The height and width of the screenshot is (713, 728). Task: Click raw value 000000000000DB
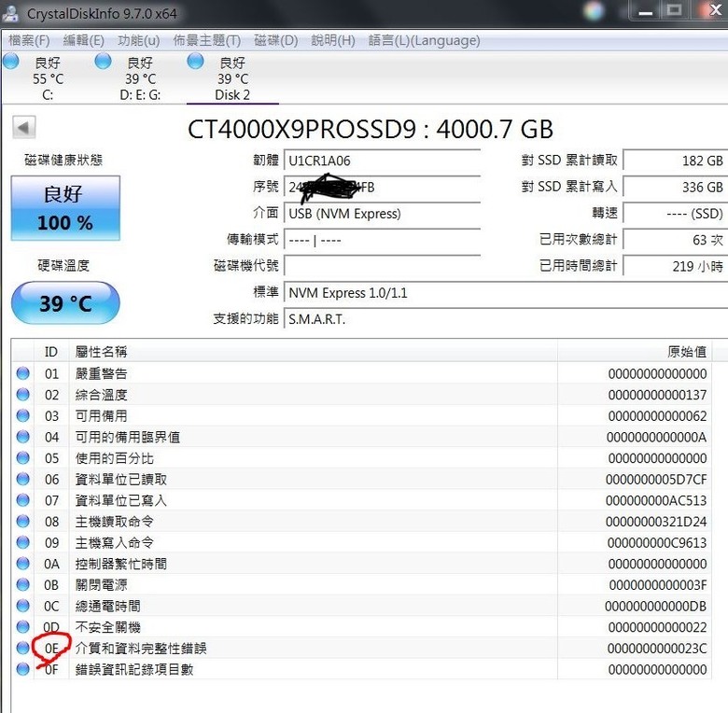point(655,607)
